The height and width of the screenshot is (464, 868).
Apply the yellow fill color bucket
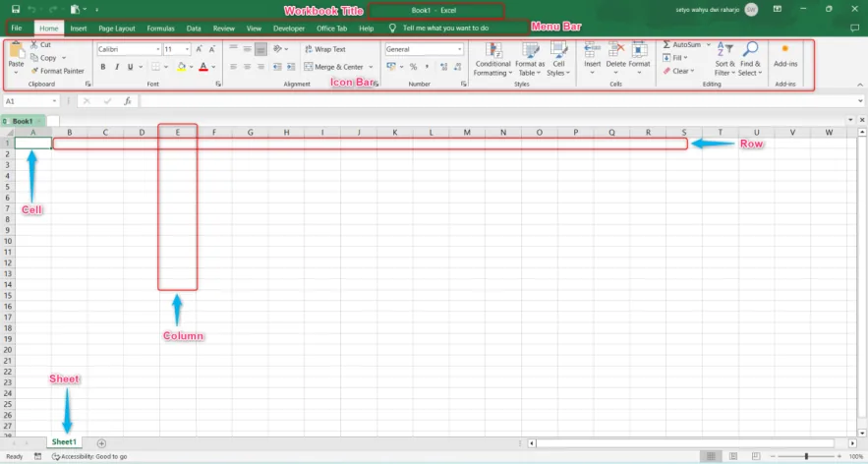click(181, 67)
